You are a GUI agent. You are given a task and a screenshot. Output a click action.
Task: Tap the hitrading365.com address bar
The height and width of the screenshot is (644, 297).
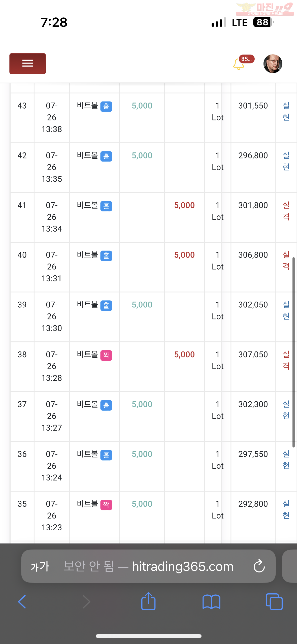pyautogui.click(x=148, y=566)
